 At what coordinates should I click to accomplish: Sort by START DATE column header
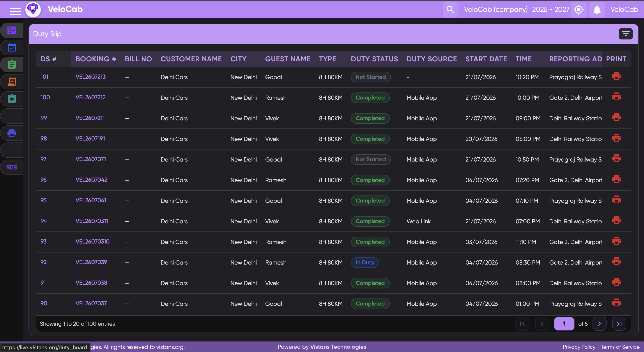(x=486, y=59)
